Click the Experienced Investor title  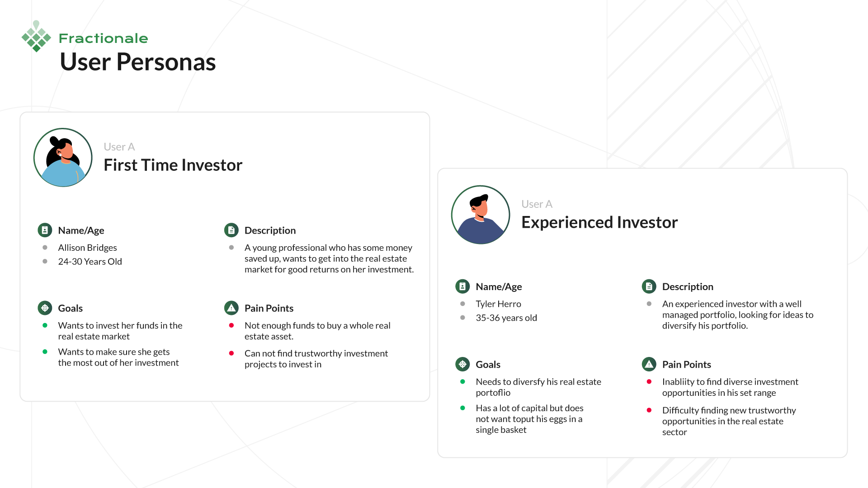(599, 222)
